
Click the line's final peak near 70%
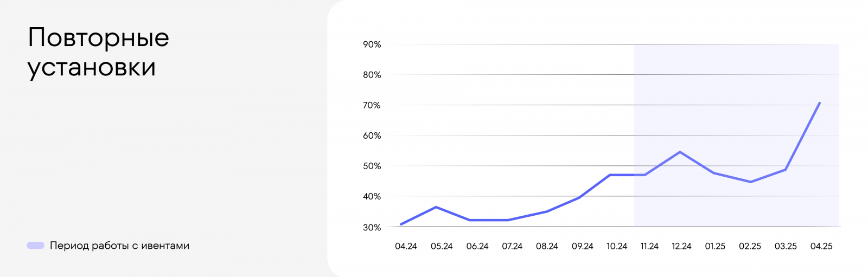(819, 103)
